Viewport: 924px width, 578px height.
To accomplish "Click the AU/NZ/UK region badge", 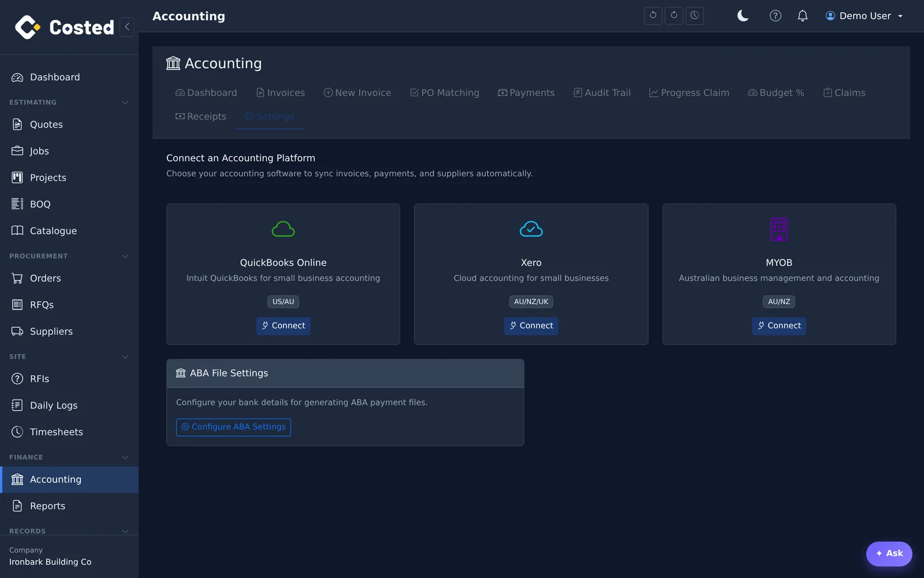I will point(531,302).
